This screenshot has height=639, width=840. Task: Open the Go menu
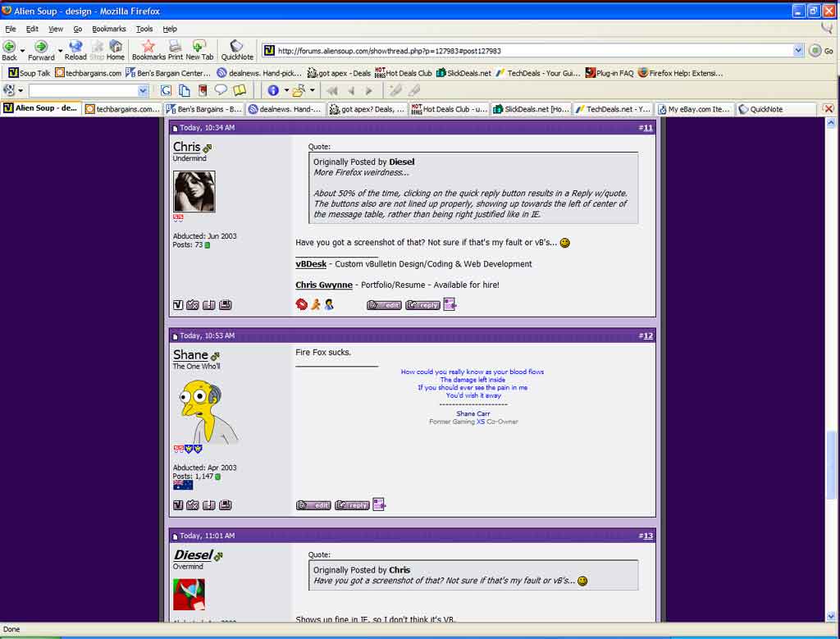coord(78,29)
